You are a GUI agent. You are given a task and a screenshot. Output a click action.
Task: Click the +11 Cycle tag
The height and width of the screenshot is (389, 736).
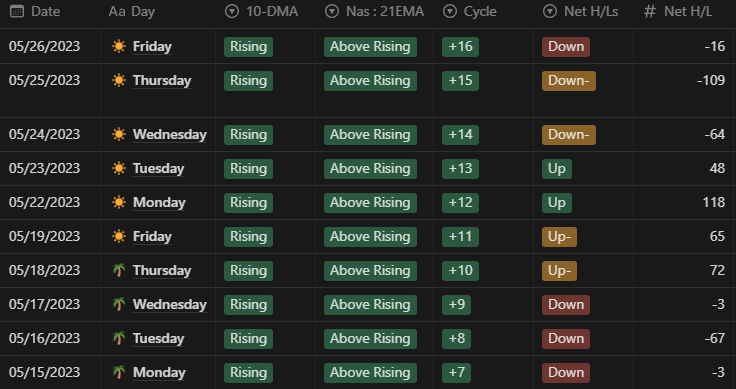pos(460,237)
